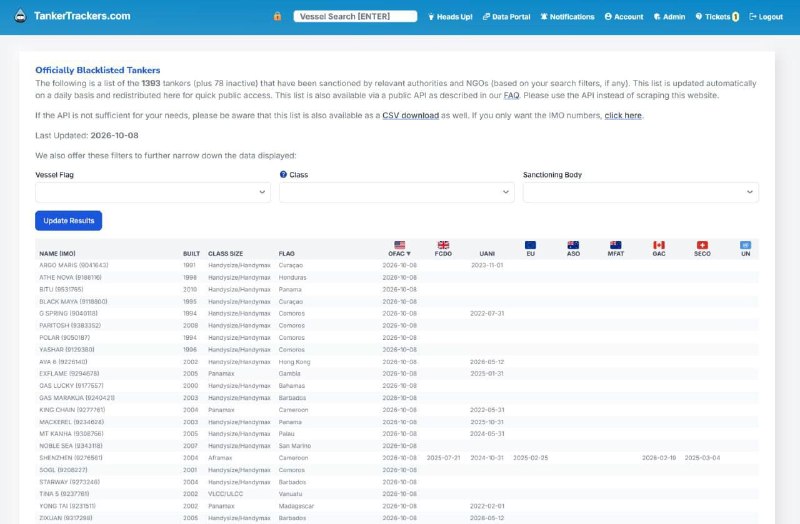Screen dimensions: 800x524
Task: Expand the Class filter dropdown
Action: pyautogui.click(x=396, y=192)
